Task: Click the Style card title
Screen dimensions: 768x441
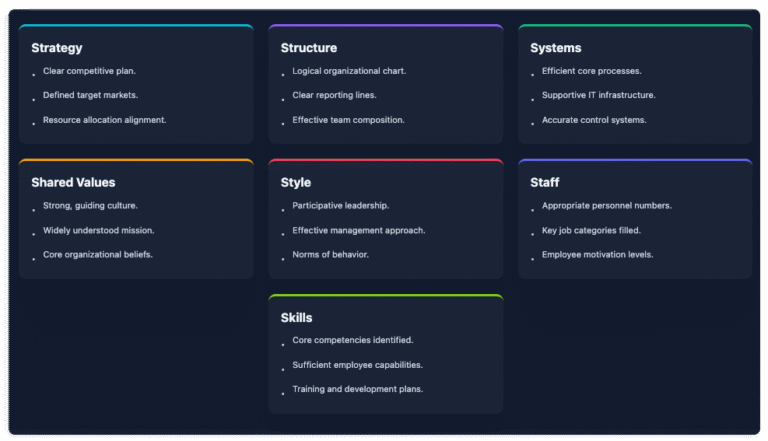Action: pyautogui.click(x=296, y=183)
